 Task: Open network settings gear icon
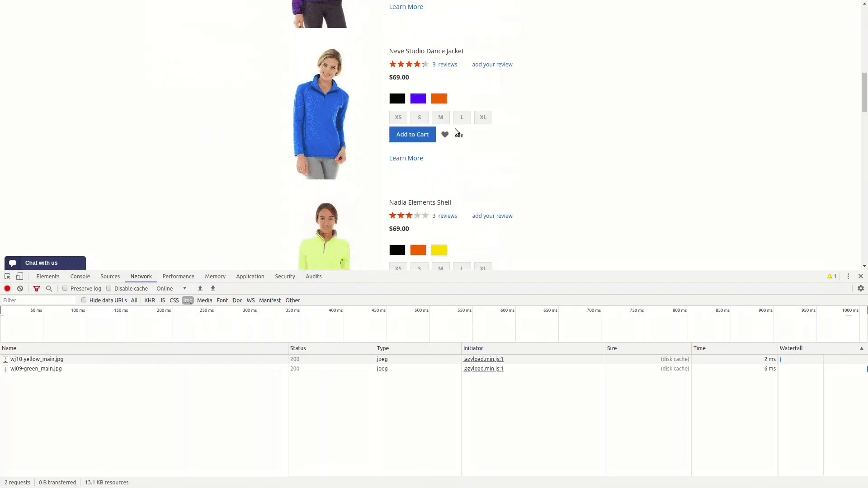861,288
